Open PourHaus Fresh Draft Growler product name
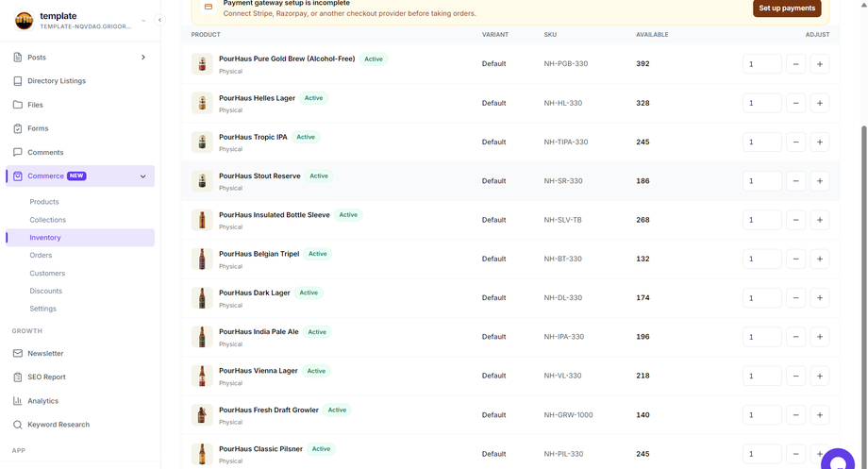This screenshot has height=469, width=868. (269, 410)
